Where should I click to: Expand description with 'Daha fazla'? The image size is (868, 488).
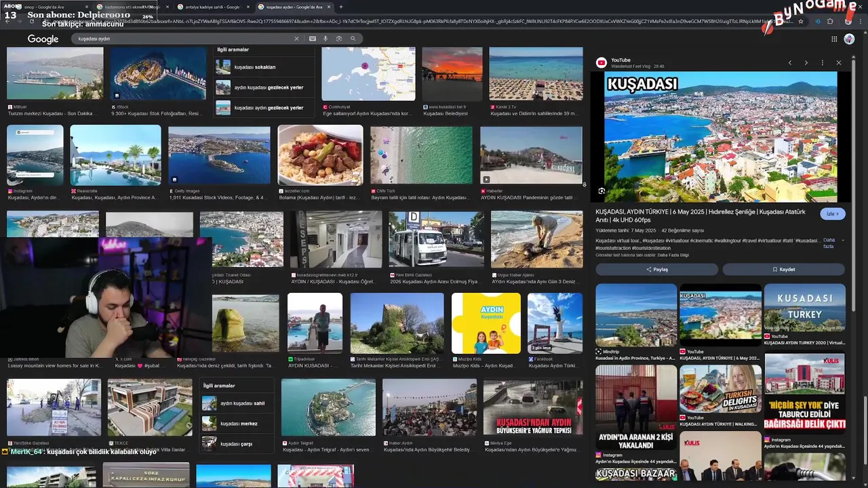coord(829,243)
